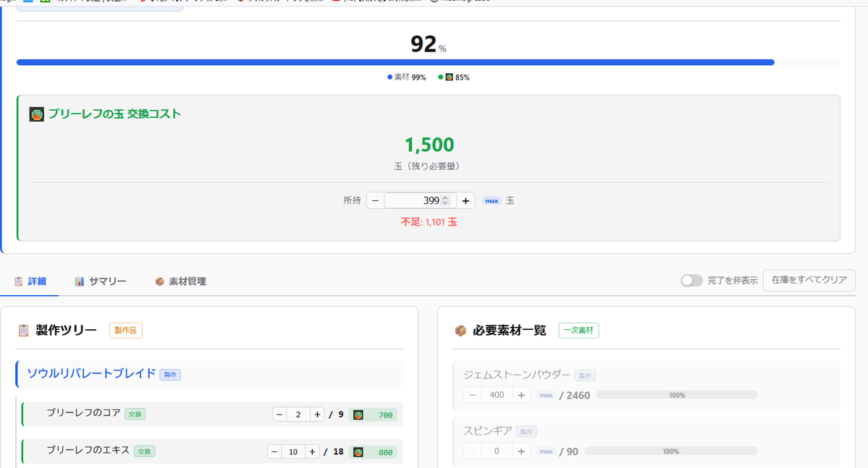Set 所持 orbs to max
The width and height of the screenshot is (868, 468).
coord(492,201)
